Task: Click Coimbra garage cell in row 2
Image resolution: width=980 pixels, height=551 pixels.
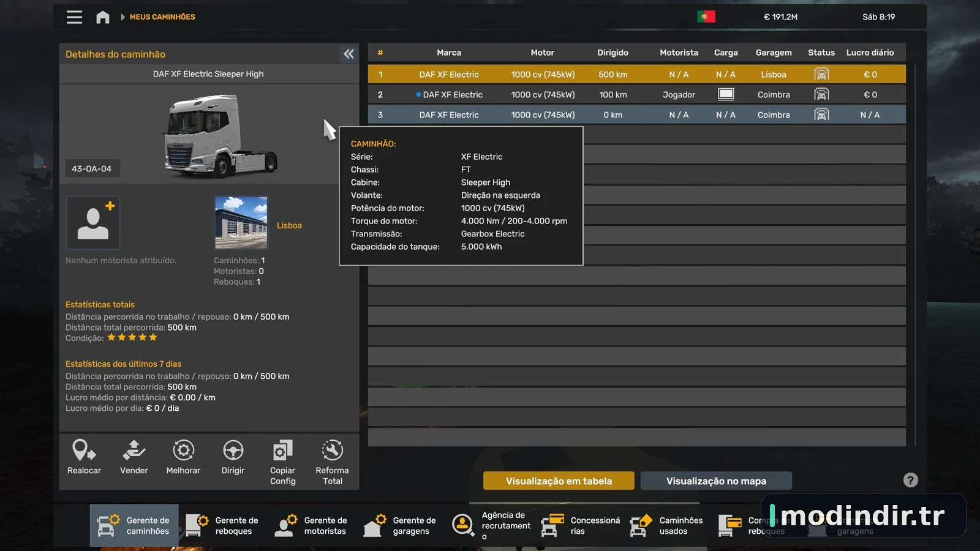Action: coord(774,95)
